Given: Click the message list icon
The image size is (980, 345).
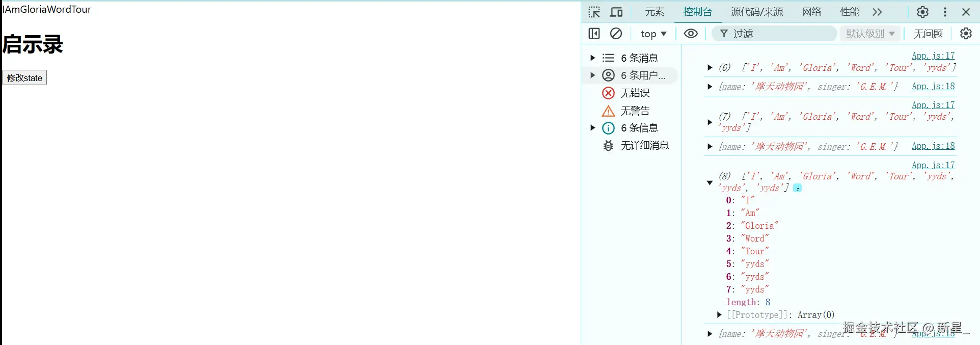Looking at the screenshot, I should point(608,58).
